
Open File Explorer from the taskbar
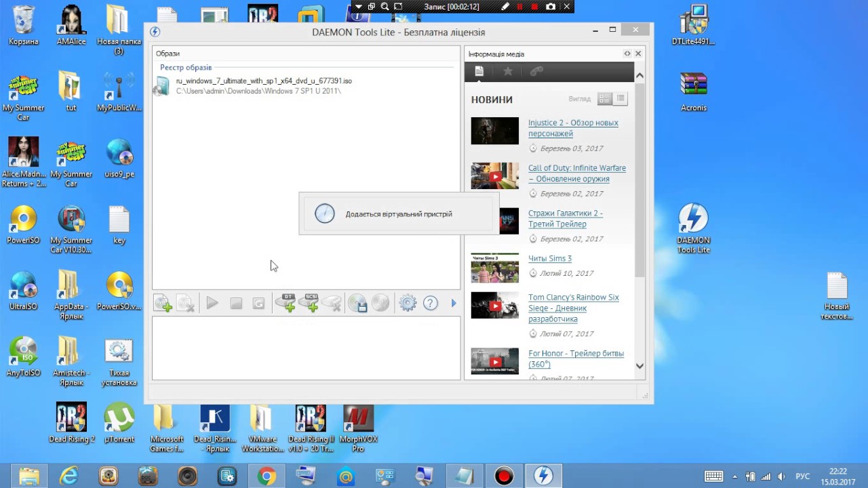(x=29, y=476)
